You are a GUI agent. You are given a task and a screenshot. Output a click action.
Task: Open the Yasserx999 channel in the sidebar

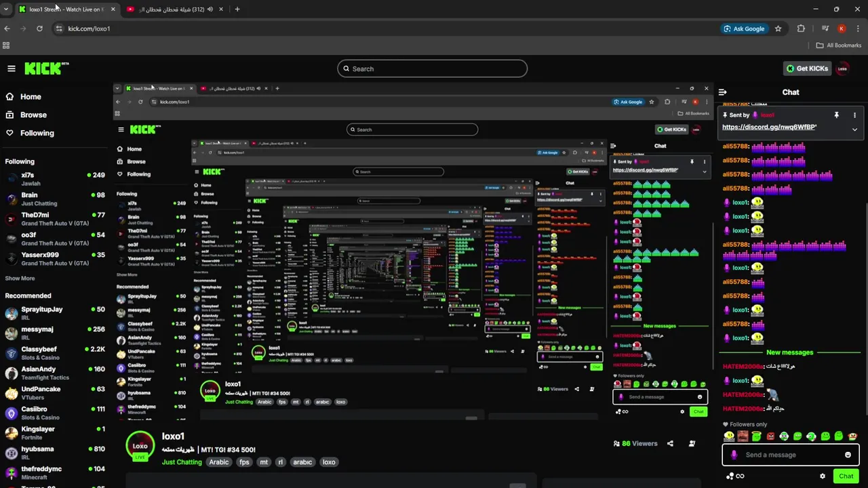click(54, 259)
